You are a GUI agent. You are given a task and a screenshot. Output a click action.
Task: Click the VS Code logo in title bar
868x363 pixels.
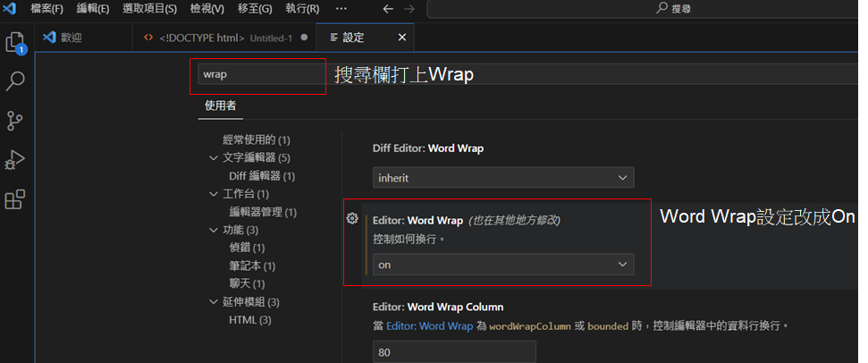pos(11,8)
